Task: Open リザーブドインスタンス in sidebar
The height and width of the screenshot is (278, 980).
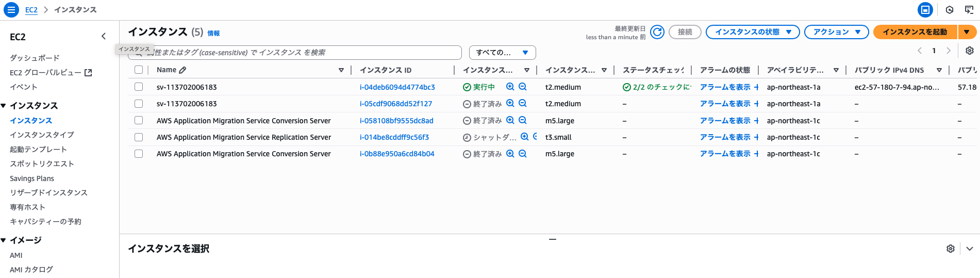Action: (x=48, y=192)
